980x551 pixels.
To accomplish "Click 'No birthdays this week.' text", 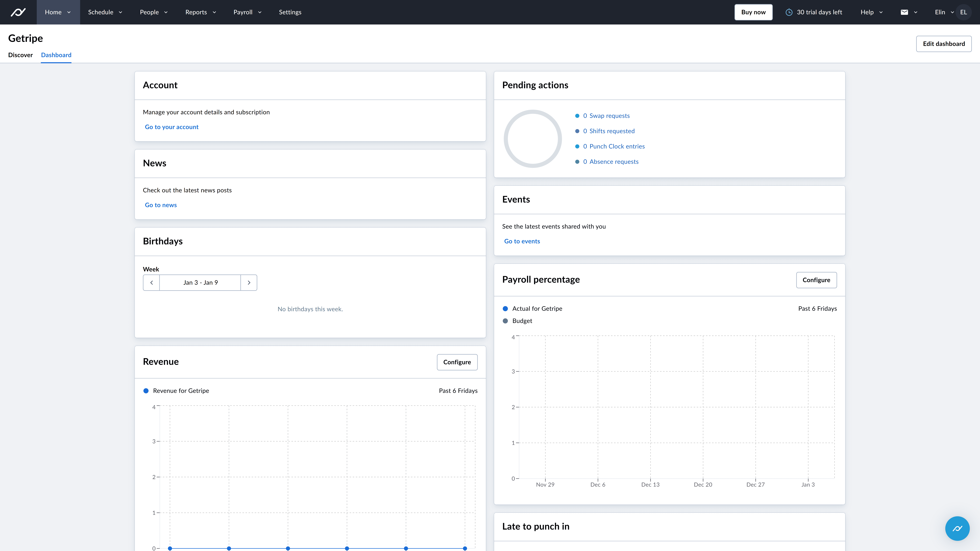I will [x=310, y=309].
